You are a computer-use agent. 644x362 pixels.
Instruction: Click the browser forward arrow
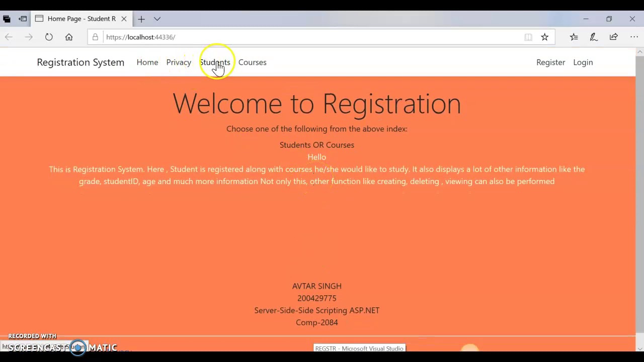(x=29, y=37)
